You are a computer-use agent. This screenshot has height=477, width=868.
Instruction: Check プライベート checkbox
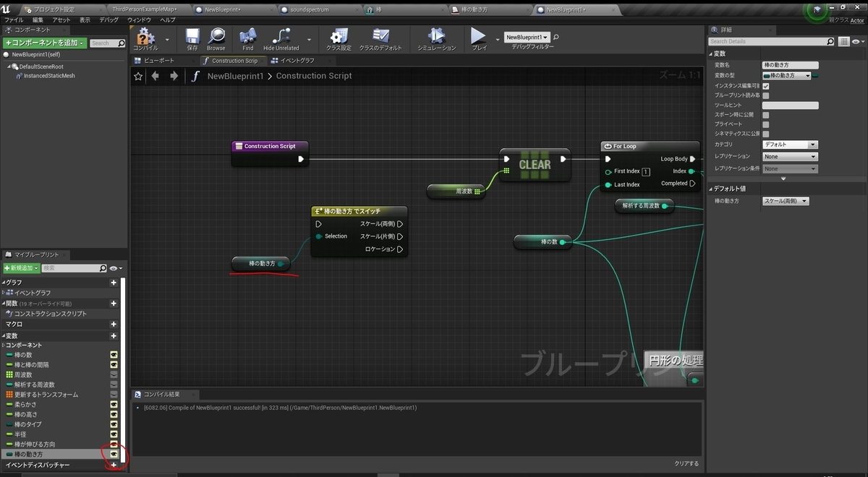click(x=765, y=124)
